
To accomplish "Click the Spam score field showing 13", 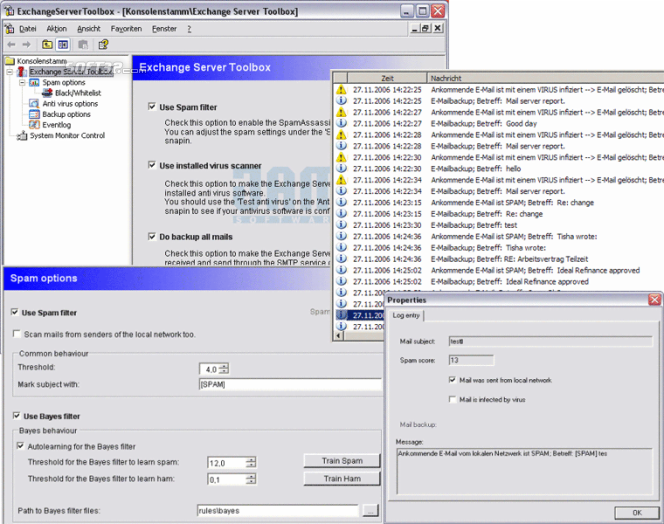I will point(471,360).
